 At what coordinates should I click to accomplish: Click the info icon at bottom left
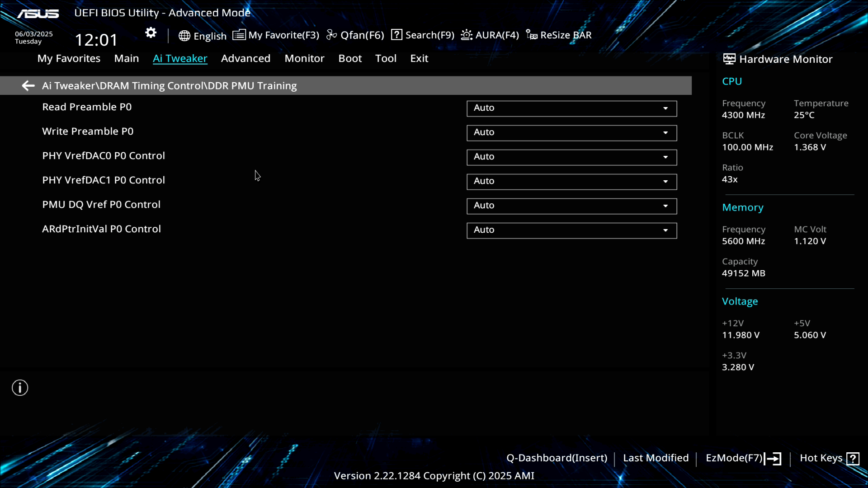[20, 388]
